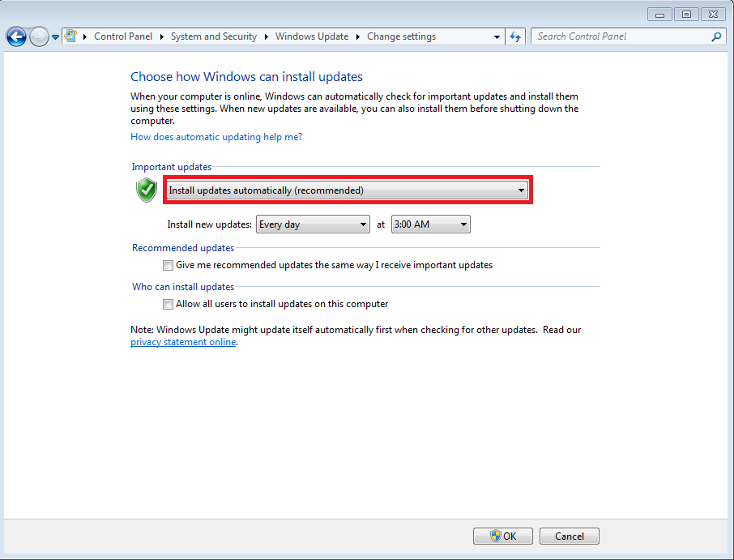Navigate to System and Security breadcrumb

tap(214, 36)
